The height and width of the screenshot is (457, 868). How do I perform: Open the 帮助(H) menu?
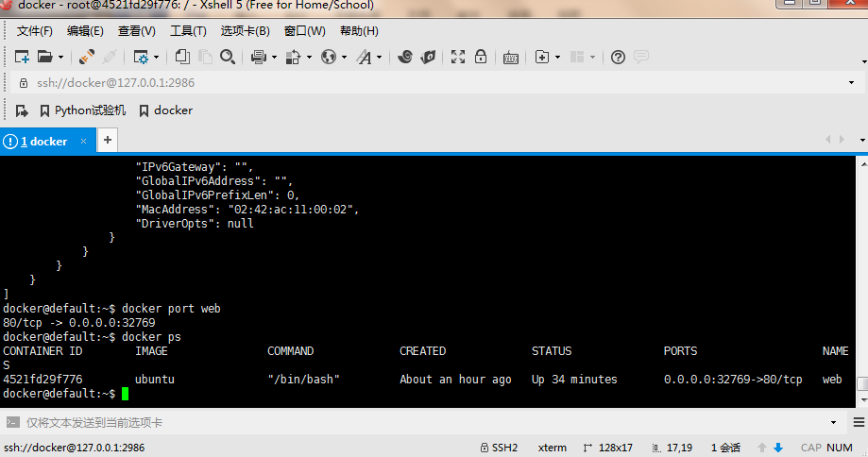tap(359, 31)
